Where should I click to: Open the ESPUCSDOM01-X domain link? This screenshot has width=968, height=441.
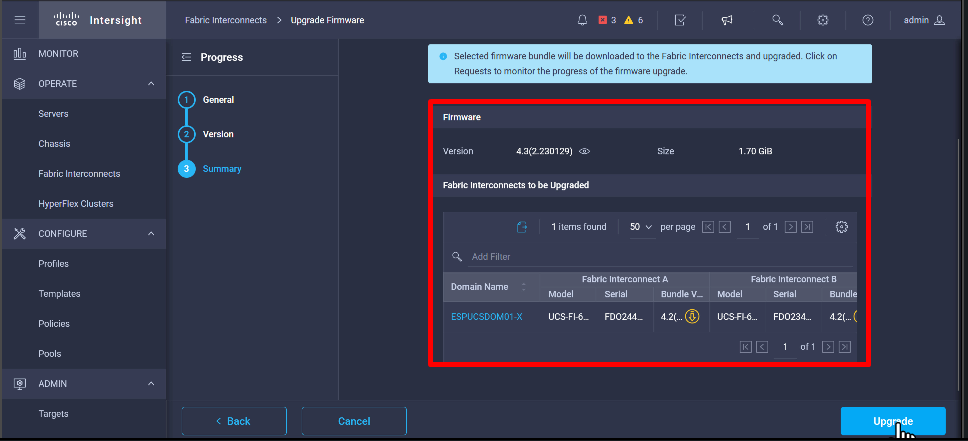point(486,317)
